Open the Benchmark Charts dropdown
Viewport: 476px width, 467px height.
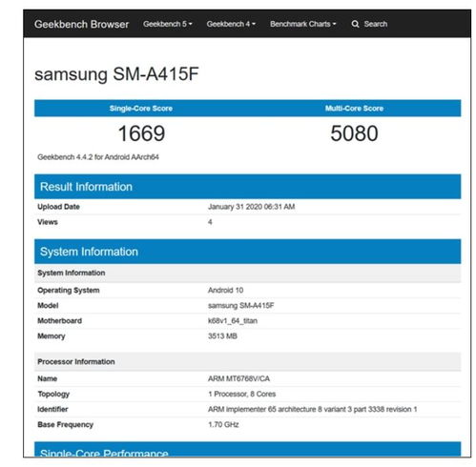[302, 24]
